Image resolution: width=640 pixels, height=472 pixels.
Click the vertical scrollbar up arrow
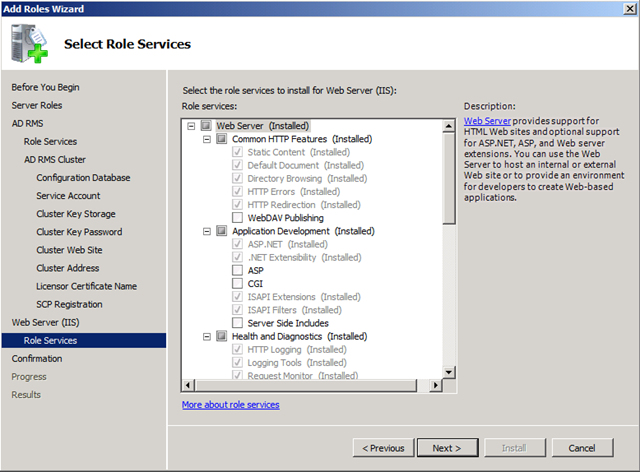tap(449, 126)
